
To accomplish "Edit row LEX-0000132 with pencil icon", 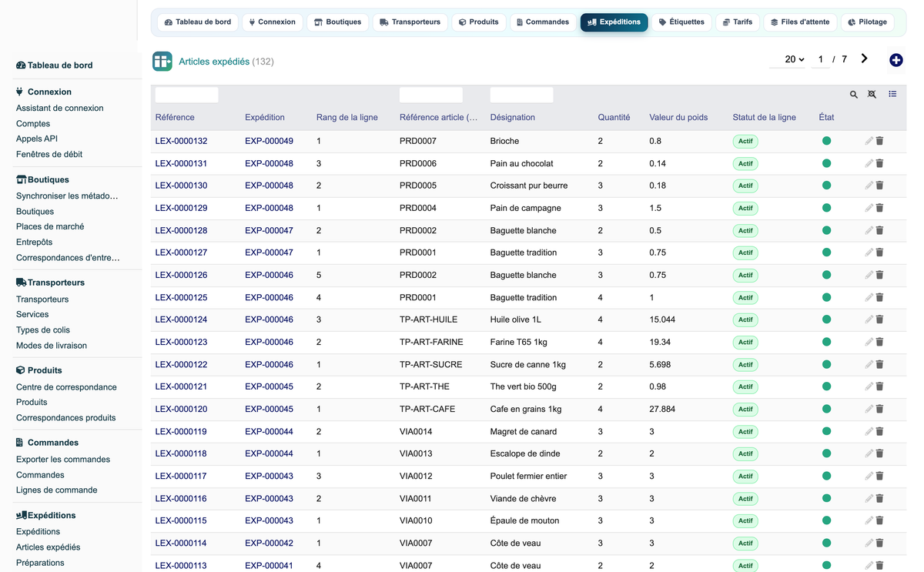I will tap(869, 141).
